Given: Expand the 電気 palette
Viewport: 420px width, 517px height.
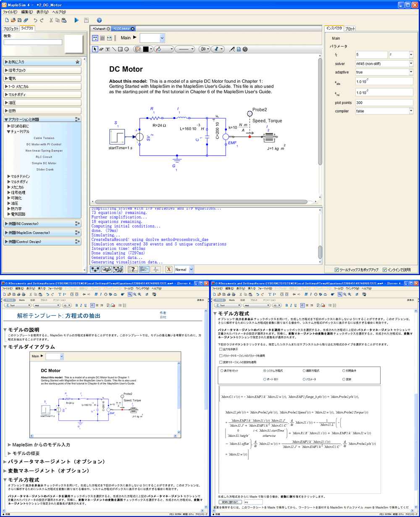Looking at the screenshot, I should point(42,78).
